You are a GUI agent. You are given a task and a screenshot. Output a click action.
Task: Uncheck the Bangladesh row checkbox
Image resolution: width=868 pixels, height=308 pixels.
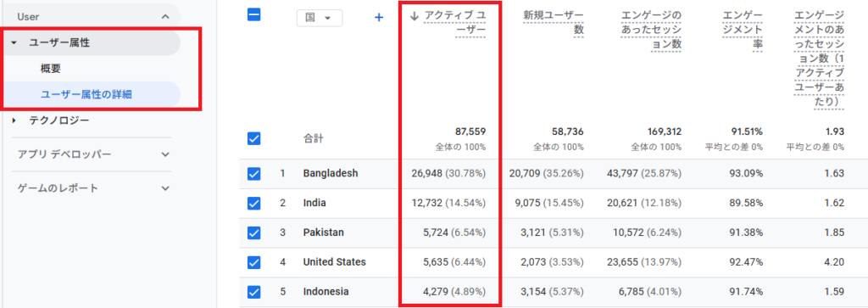[254, 174]
